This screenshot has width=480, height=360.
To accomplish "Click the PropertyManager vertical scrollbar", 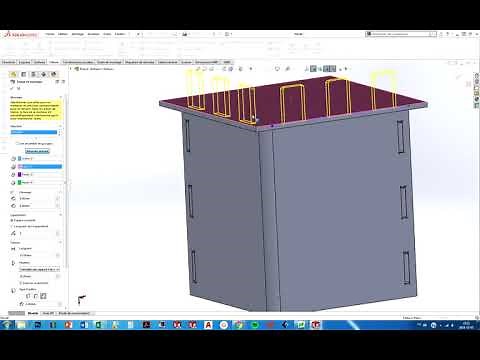I will click(x=65, y=182).
